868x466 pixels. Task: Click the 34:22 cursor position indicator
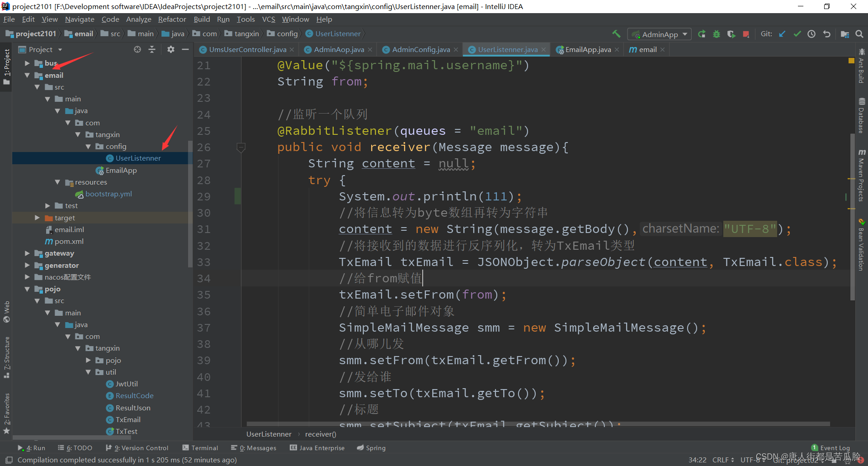[x=698, y=460]
